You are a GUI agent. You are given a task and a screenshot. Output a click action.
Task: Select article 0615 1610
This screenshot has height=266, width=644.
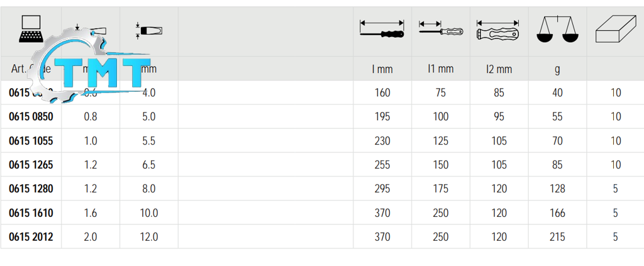(x=31, y=213)
